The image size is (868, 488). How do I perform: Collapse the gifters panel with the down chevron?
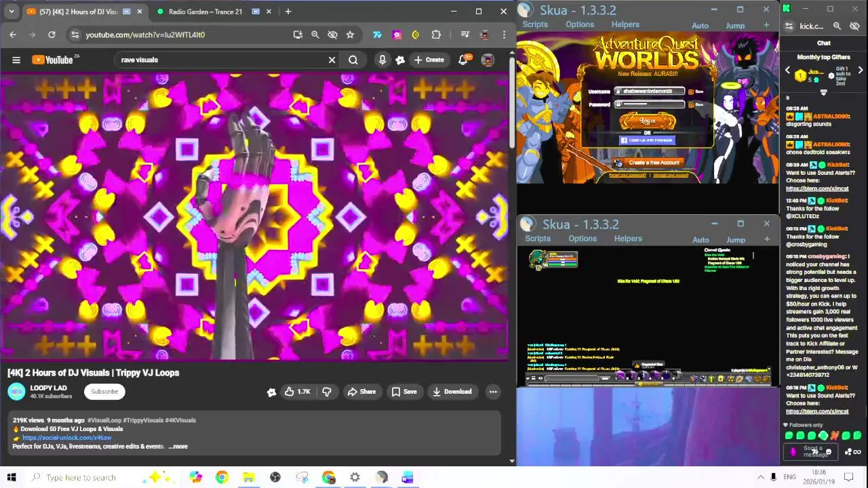click(823, 93)
